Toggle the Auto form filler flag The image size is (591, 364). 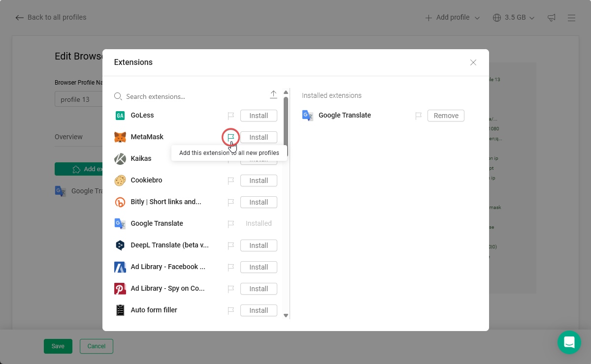pyautogui.click(x=230, y=310)
